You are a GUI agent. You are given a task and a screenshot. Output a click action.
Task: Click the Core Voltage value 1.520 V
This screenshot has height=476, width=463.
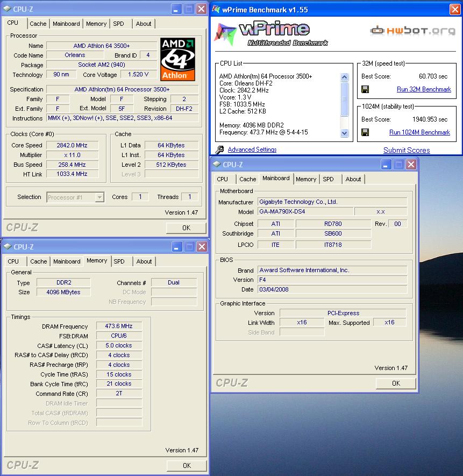point(138,74)
